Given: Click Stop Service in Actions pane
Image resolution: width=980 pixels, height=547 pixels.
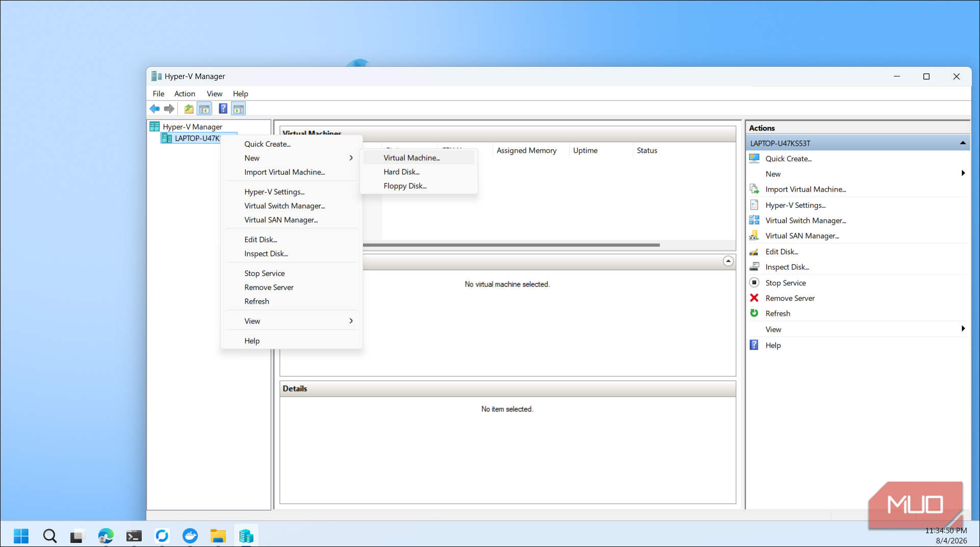Looking at the screenshot, I should pos(785,283).
